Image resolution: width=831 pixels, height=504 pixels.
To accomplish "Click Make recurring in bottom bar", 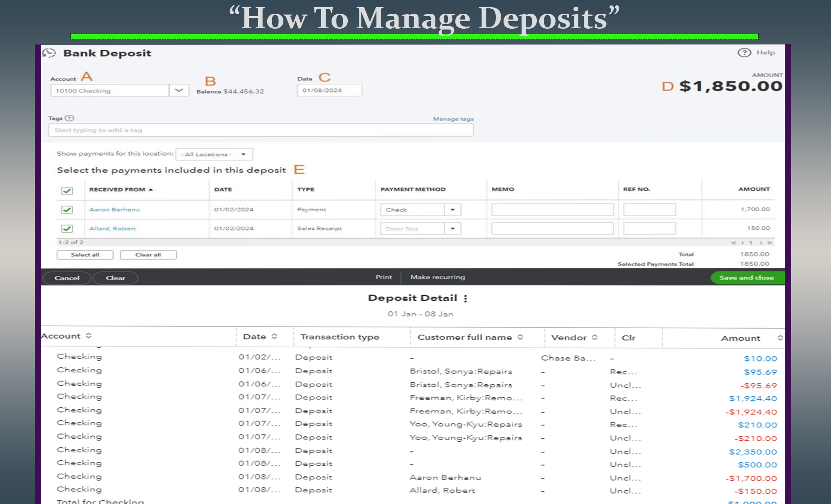I will tap(438, 277).
